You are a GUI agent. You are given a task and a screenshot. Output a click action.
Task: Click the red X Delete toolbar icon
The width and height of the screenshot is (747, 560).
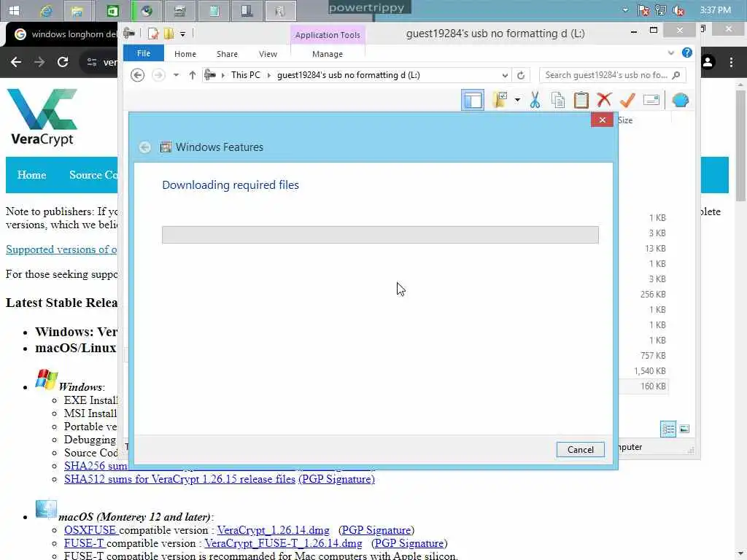[604, 100]
